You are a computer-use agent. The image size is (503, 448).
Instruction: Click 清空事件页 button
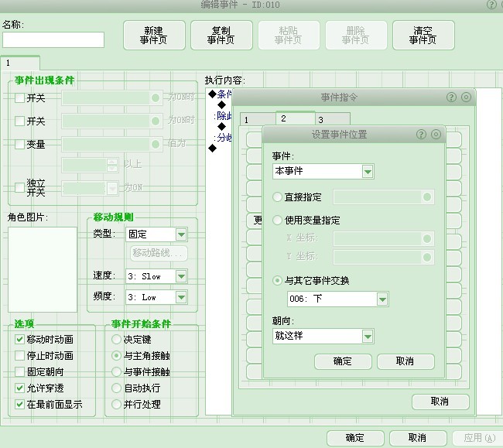click(x=423, y=36)
